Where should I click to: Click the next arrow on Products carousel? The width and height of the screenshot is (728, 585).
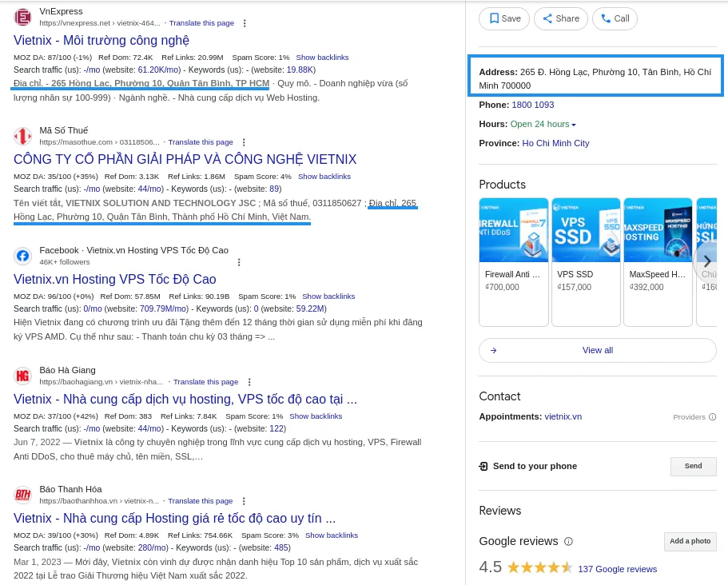tap(707, 261)
